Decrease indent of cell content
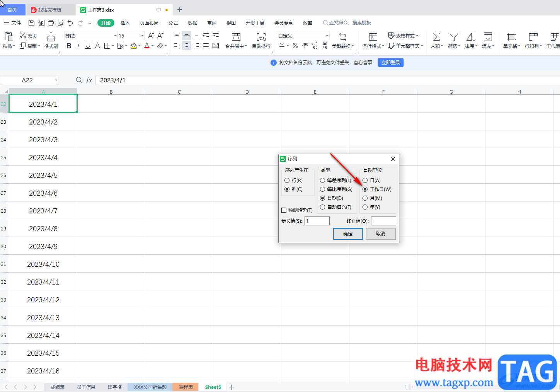This screenshot has height=392, width=560. [x=206, y=36]
